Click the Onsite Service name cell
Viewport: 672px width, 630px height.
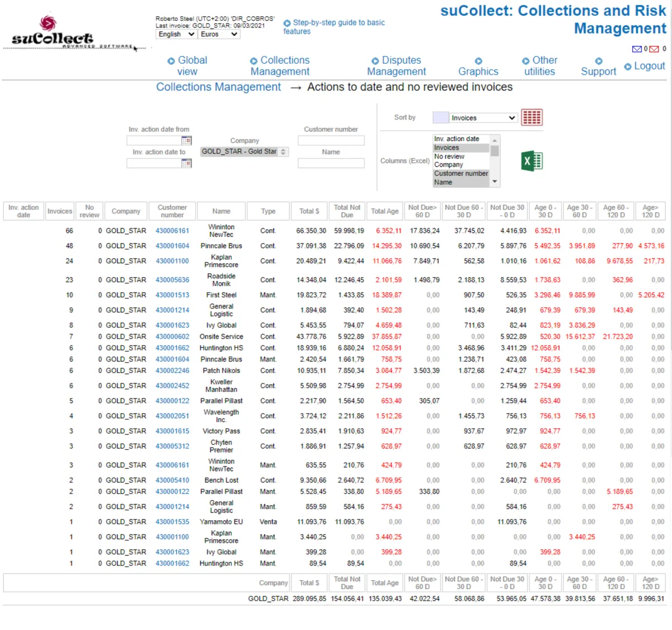[x=221, y=337]
